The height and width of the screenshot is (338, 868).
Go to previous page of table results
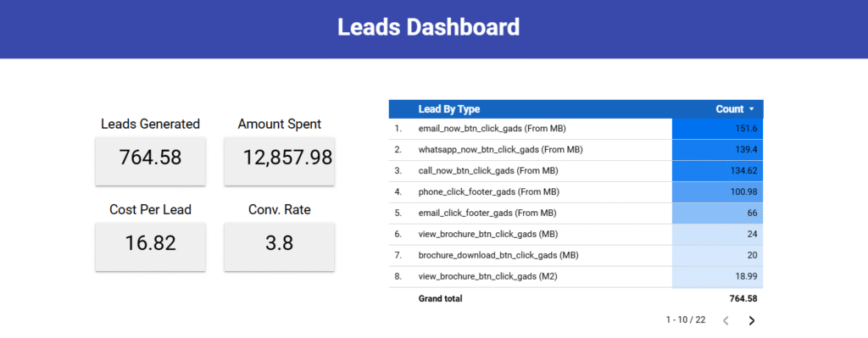coord(726,320)
